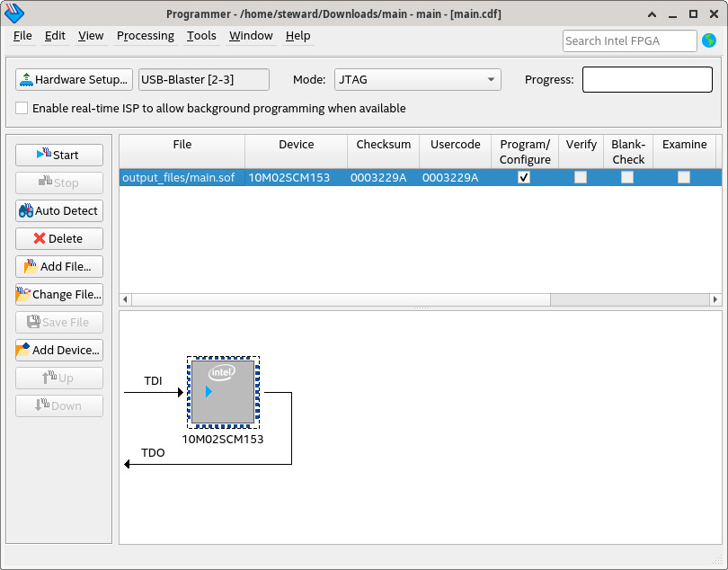The height and width of the screenshot is (570, 728).
Task: Maximize the Programmer window
Action: 693,14
